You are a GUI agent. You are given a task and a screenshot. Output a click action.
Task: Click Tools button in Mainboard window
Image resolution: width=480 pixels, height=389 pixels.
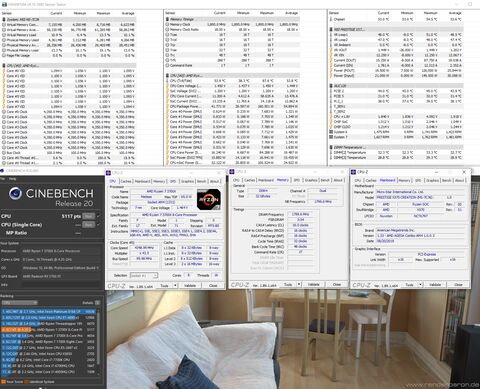tap(409, 285)
